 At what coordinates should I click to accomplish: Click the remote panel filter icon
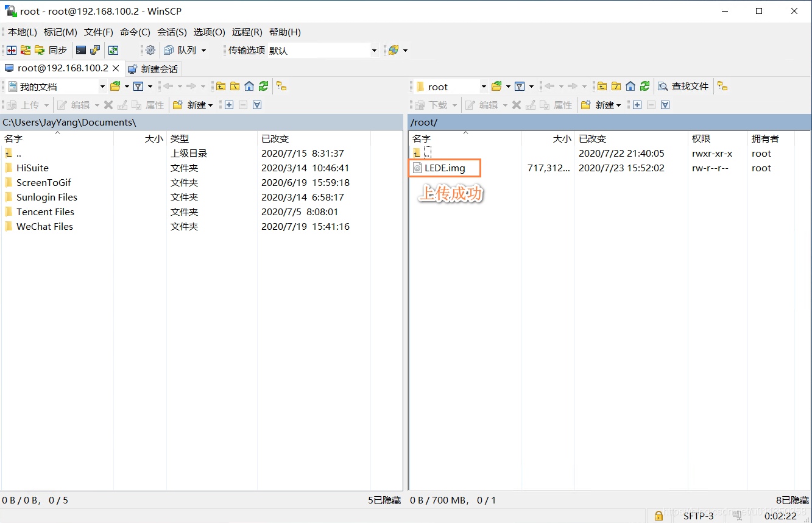(520, 87)
